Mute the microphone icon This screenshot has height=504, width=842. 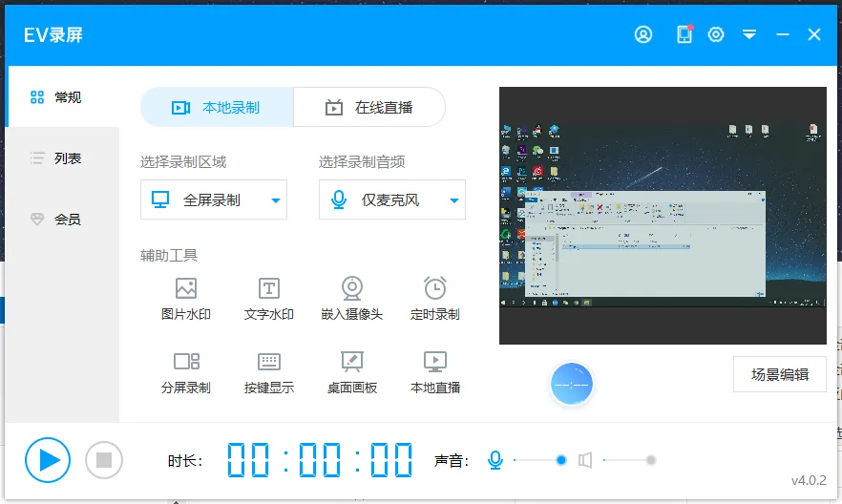495,460
